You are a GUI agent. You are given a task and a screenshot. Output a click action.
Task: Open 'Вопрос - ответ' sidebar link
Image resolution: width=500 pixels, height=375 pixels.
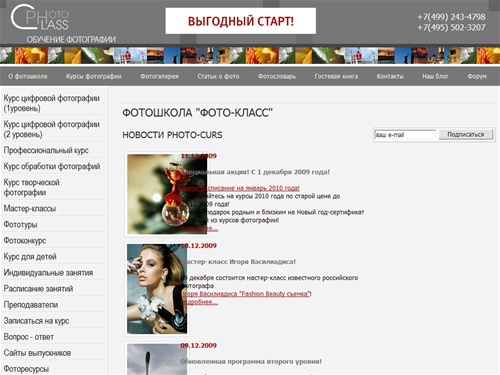[29, 337]
